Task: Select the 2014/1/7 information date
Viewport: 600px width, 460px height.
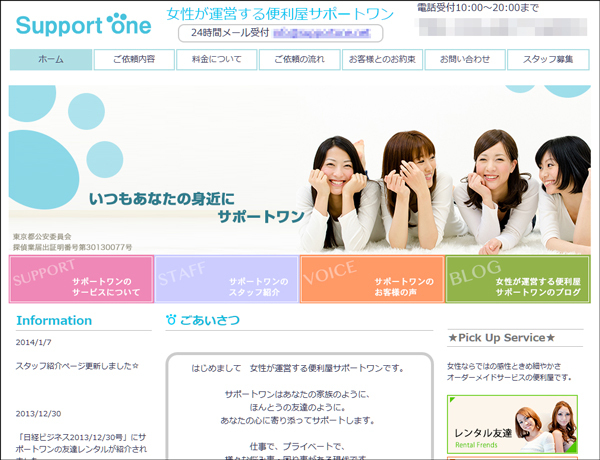Action: pyautogui.click(x=33, y=343)
